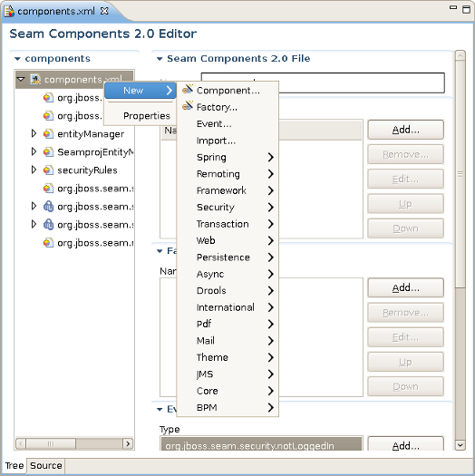Open the JMS submenu
Screen dimensions: 475x476
(x=228, y=374)
